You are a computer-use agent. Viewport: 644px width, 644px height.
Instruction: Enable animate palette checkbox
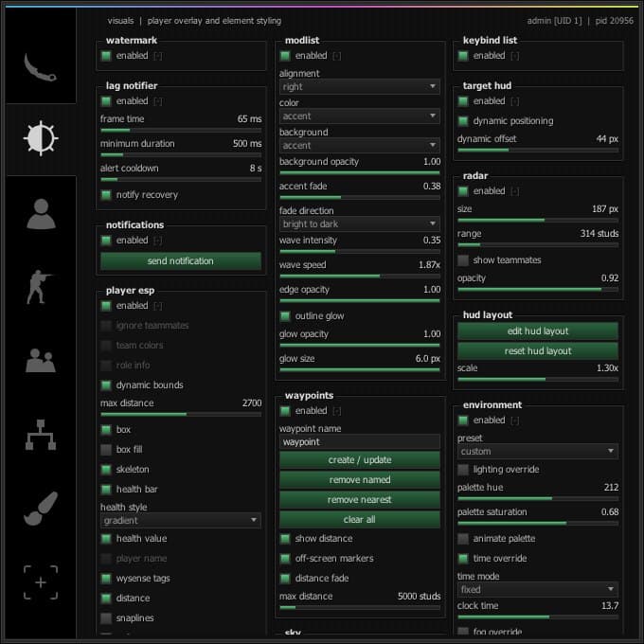[463, 539]
